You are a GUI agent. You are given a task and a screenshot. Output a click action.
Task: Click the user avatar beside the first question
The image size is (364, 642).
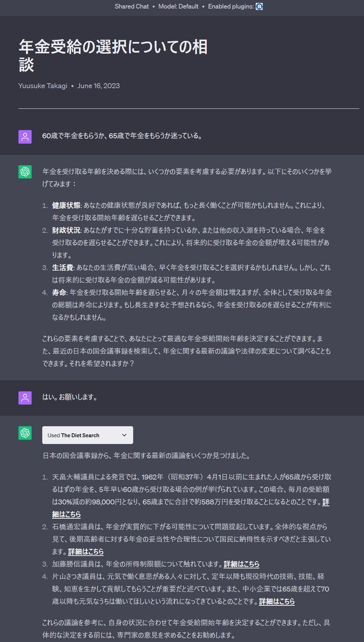pyautogui.click(x=25, y=136)
